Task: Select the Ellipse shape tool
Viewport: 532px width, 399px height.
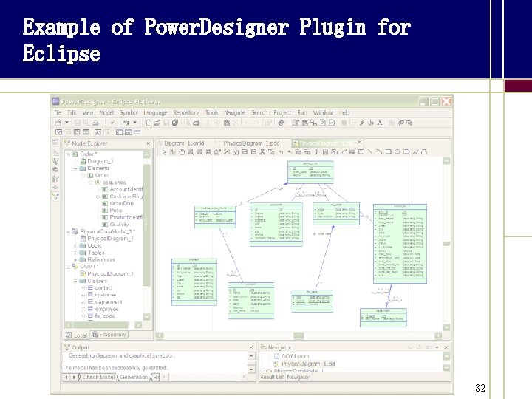Action: click(398, 151)
